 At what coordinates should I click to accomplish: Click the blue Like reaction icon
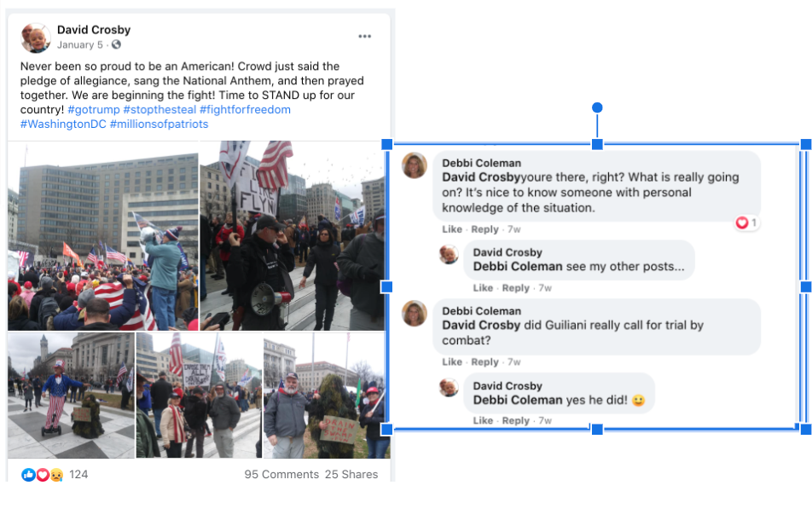tap(28, 475)
